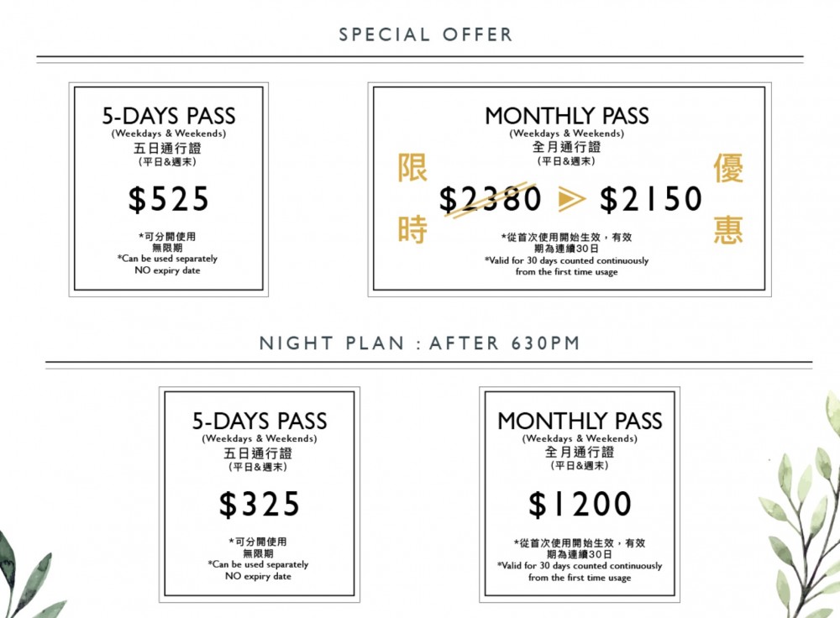Screen dimensions: 840x618
Task: Click the gold arrow between the prices
Action: coord(571,199)
